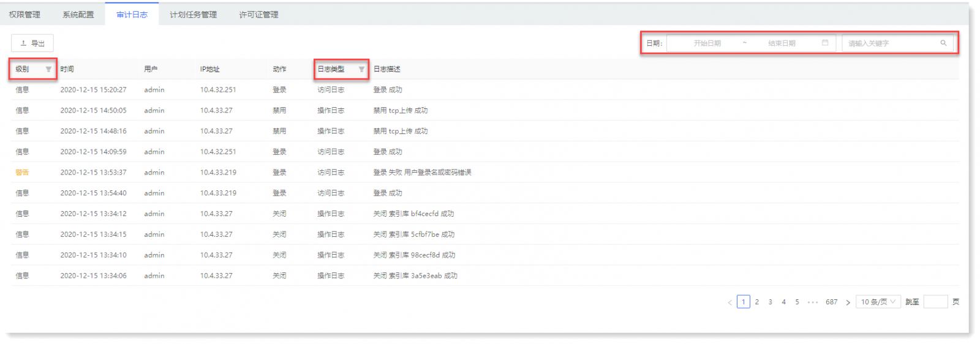The image size is (980, 344).
Task: Go to next page with right arrow
Action: (848, 302)
